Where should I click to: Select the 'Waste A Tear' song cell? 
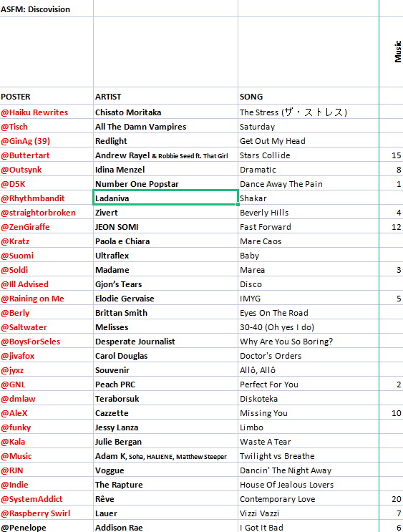pyautogui.click(x=309, y=442)
